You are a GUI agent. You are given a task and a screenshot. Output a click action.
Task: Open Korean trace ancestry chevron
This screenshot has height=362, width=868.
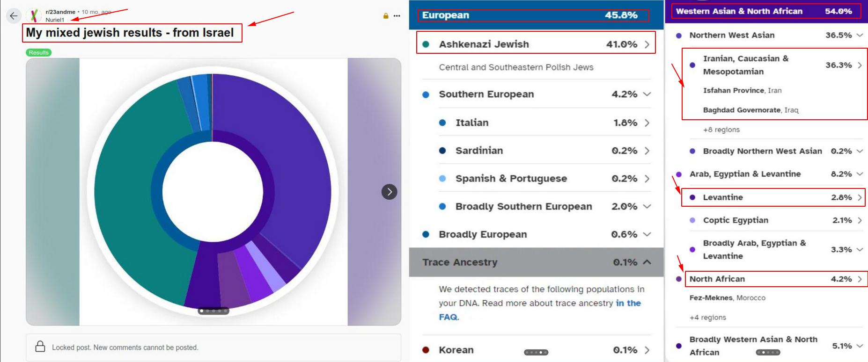[x=647, y=350]
